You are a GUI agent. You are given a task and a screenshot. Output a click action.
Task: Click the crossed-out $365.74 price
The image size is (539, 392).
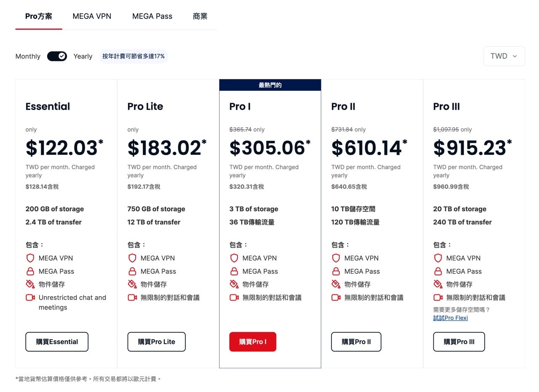point(240,130)
